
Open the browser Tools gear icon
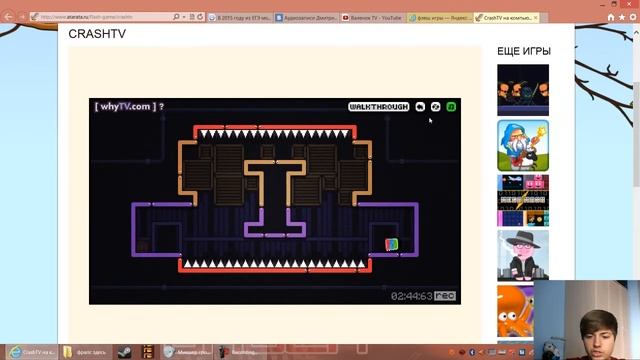633,17
